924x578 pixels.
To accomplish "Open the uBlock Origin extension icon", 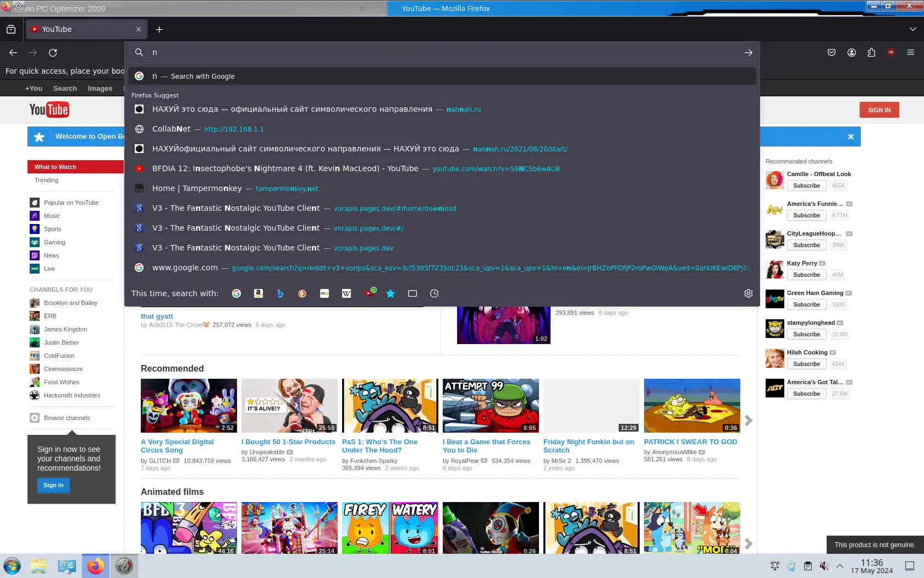I will tap(891, 52).
